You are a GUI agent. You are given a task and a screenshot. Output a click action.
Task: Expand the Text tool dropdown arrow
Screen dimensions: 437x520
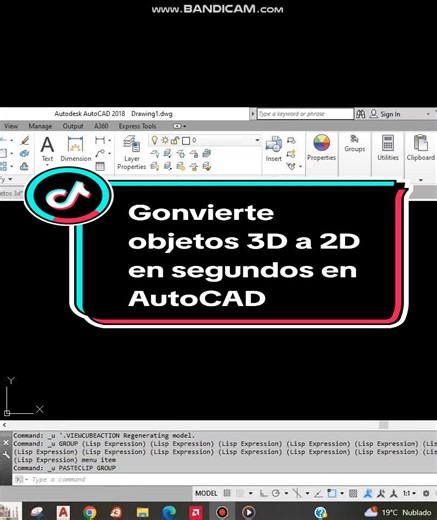pos(47,165)
